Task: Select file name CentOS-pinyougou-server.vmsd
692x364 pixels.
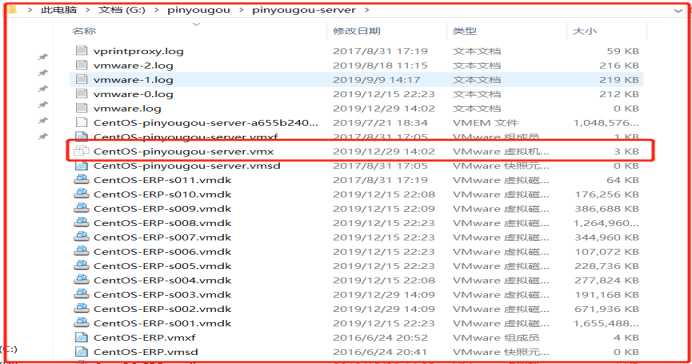Action: coord(187,166)
